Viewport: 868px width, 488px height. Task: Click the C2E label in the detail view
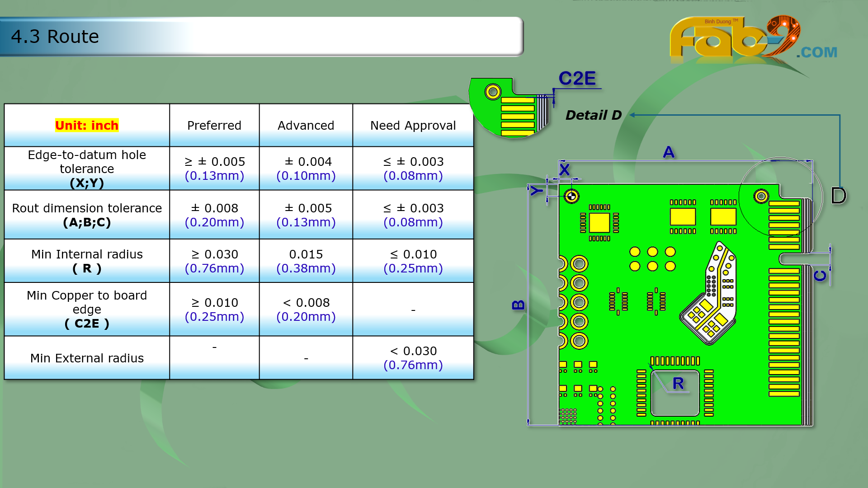[577, 79]
